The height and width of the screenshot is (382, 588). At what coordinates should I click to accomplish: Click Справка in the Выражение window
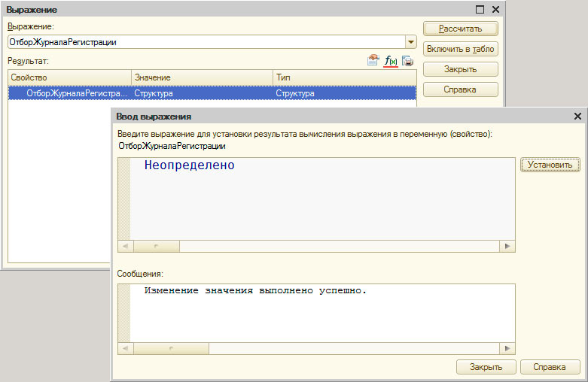[x=461, y=89]
